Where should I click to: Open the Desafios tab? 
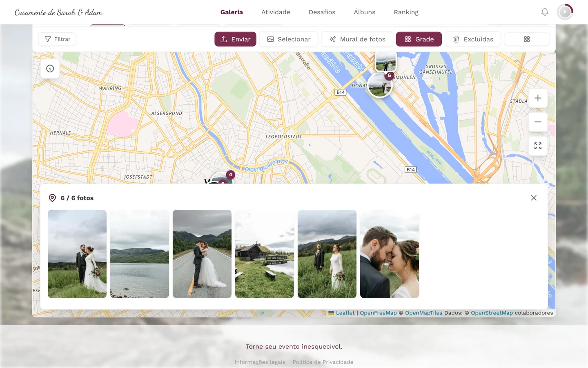click(x=322, y=12)
